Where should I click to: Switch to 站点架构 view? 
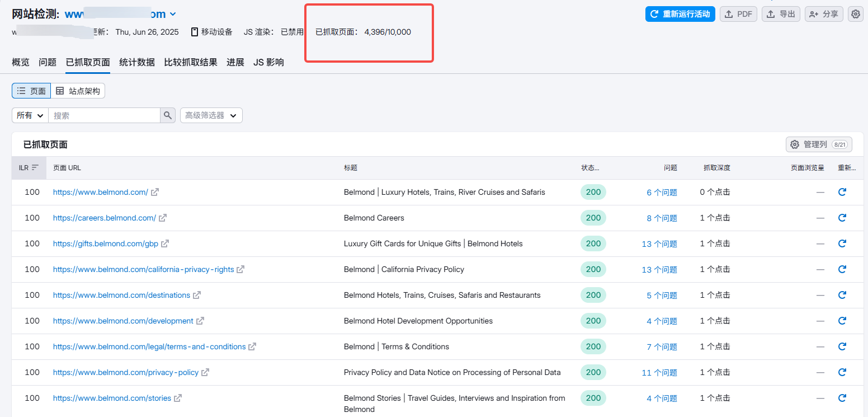click(78, 91)
